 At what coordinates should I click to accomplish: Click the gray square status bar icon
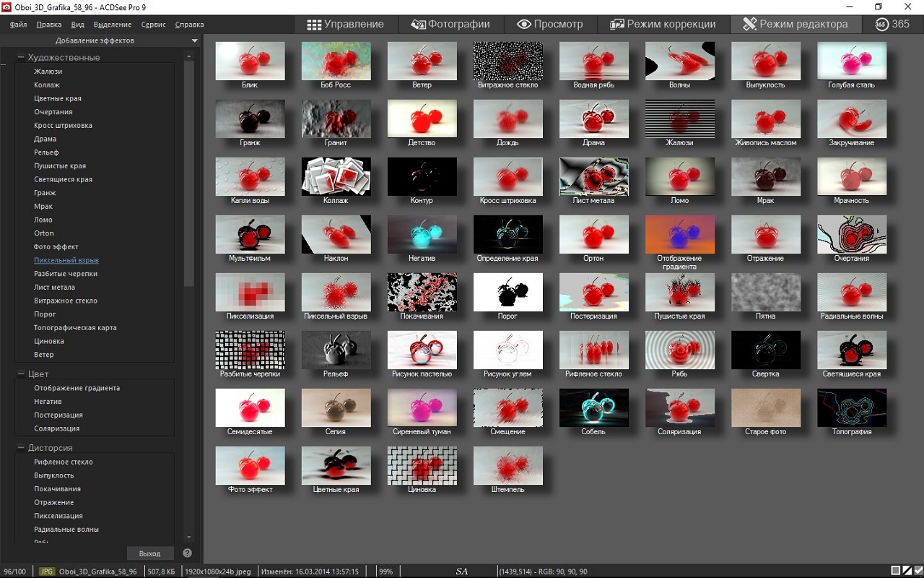(896, 571)
